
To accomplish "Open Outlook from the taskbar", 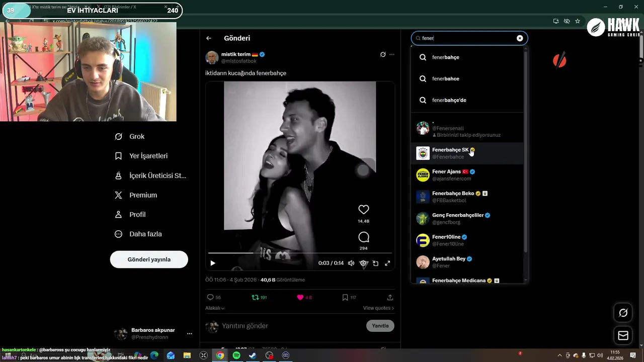I will [x=171, y=355].
